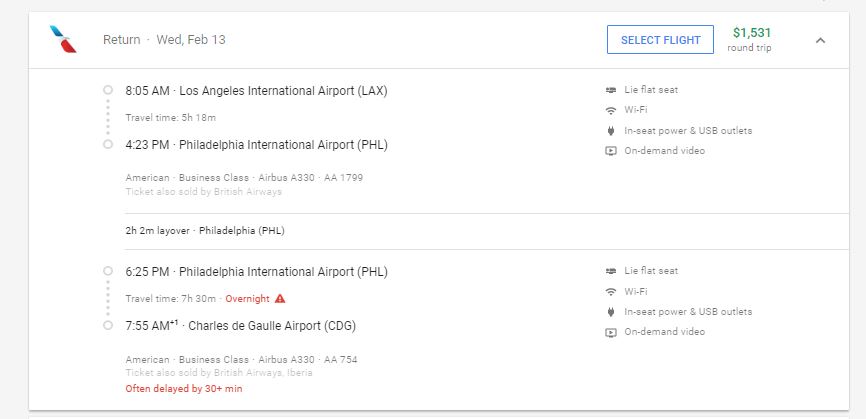Click the red overnight warning triangle
This screenshot has width=866, height=419.
pos(280,298)
